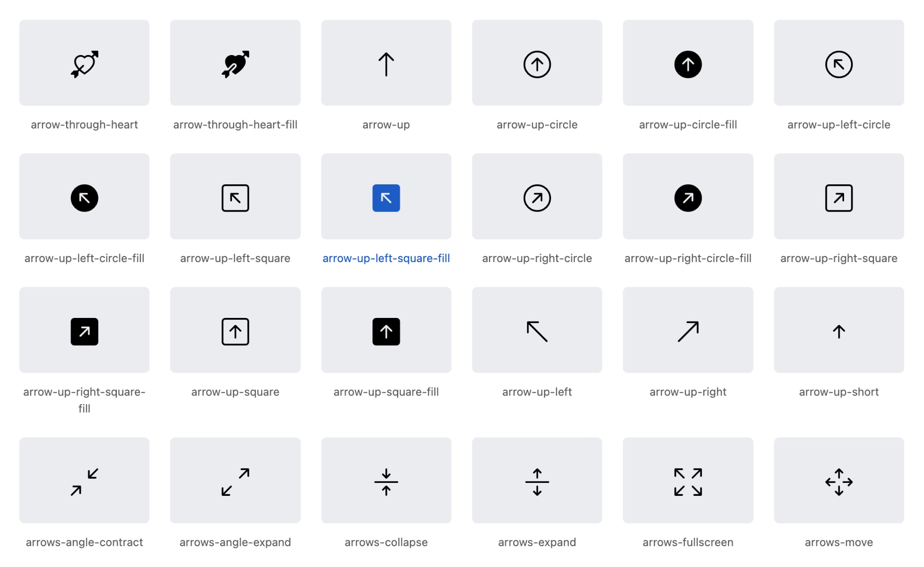
Task: Click the arrow-up-square label text
Action: click(x=235, y=392)
